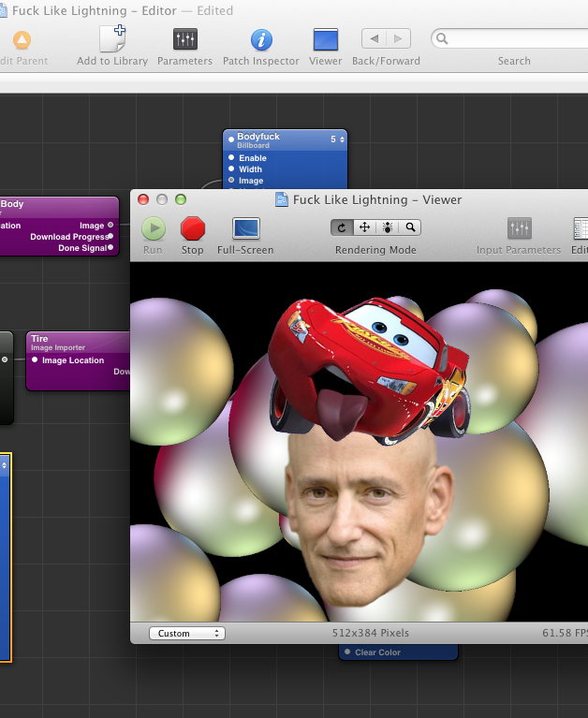
Task: Click the Run button in the Viewer
Action: (x=154, y=228)
